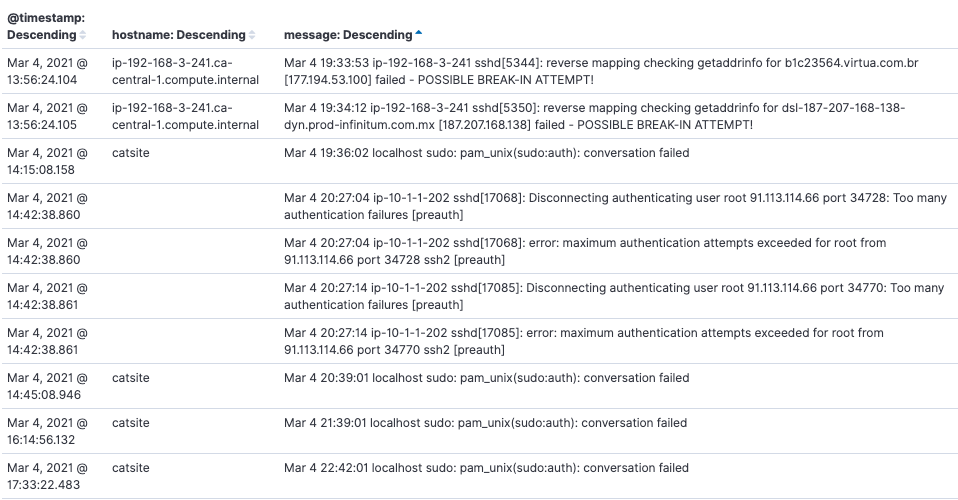
Task: Select the 'hostname: Descending' header label
Action: [x=178, y=35]
